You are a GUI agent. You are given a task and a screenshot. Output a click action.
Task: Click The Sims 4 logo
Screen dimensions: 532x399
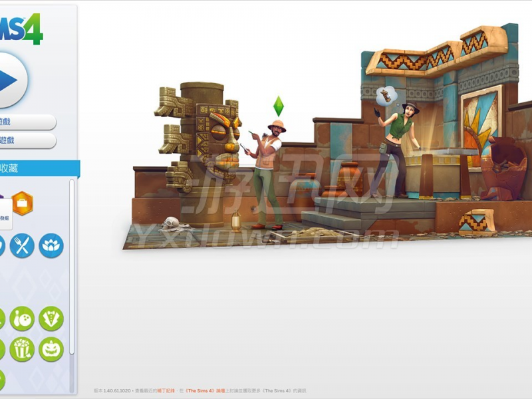tap(21, 29)
